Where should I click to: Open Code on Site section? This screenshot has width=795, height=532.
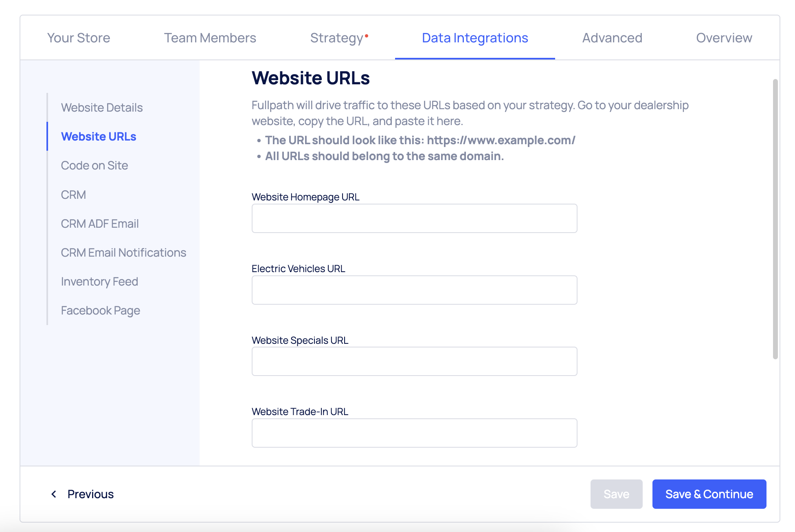(x=94, y=165)
